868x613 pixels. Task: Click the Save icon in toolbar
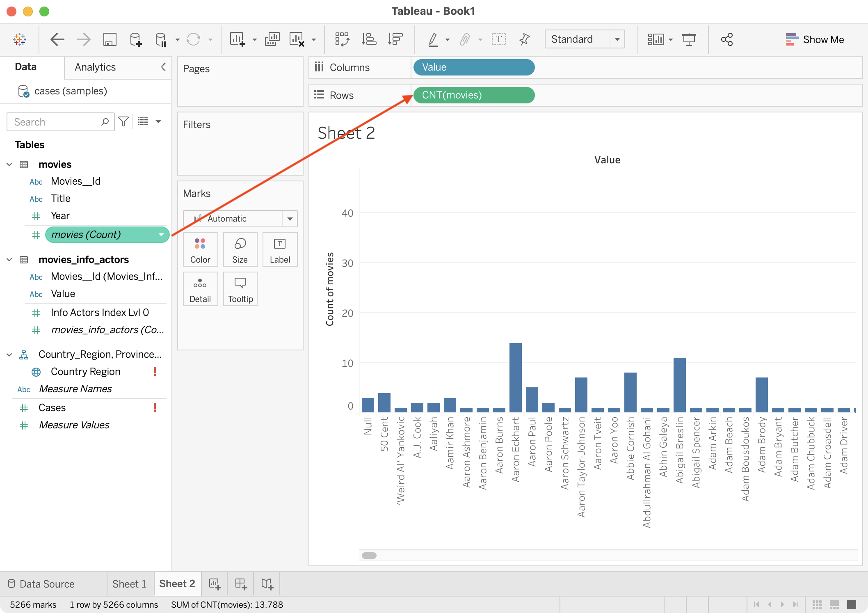(x=110, y=39)
